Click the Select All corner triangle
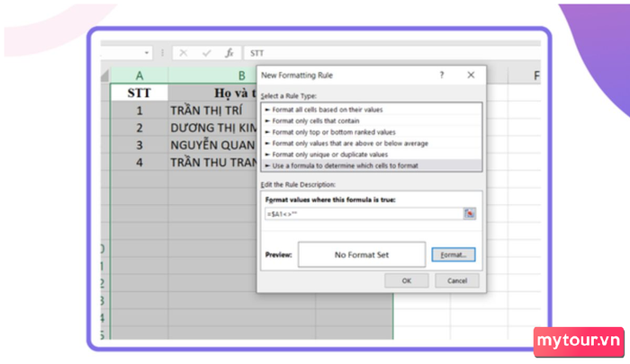Screen dimensions: 630x364 pos(105,75)
